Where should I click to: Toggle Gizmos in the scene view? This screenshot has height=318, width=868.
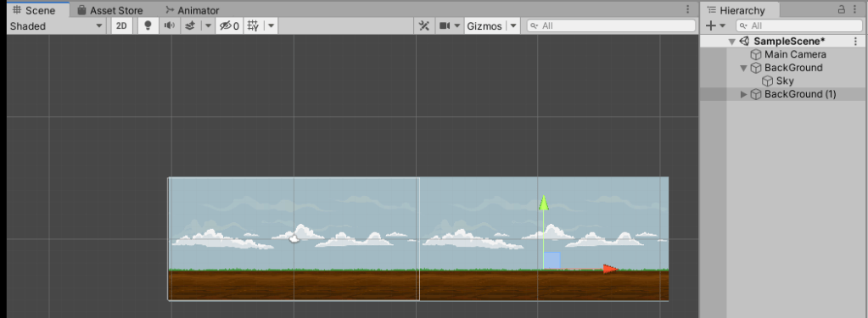(484, 26)
